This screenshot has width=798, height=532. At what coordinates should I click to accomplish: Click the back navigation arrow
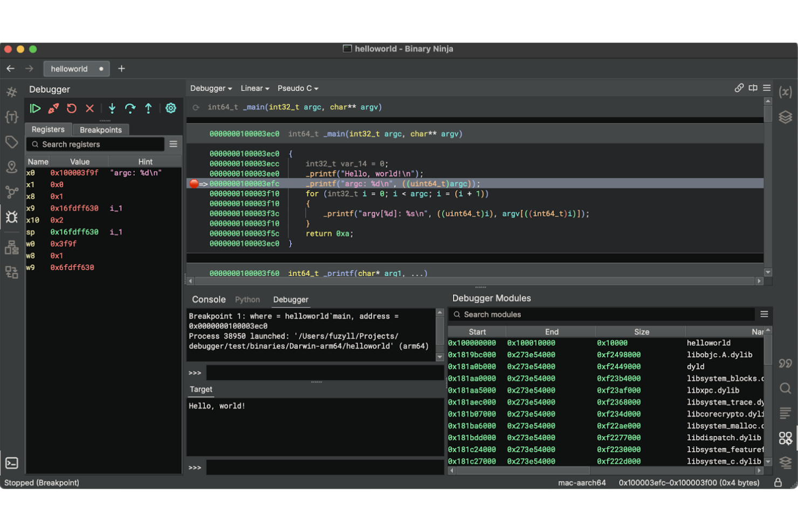click(x=10, y=68)
